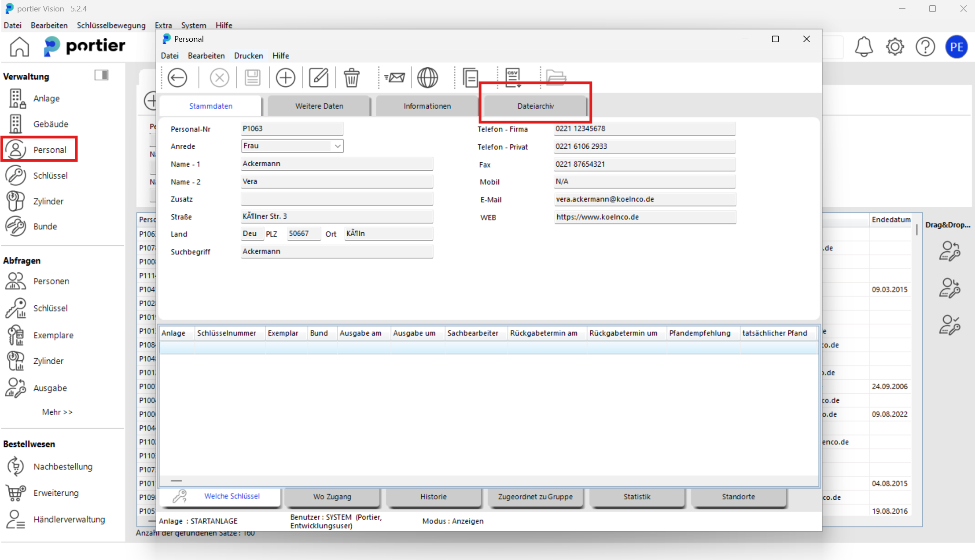Click the Historie button
Image resolution: width=975 pixels, height=560 pixels.
(433, 497)
